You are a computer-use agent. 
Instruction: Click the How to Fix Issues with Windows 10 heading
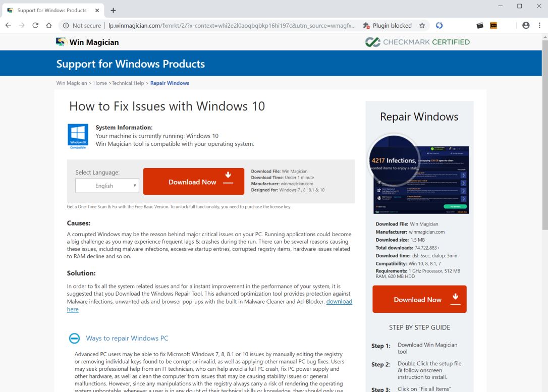tap(167, 106)
